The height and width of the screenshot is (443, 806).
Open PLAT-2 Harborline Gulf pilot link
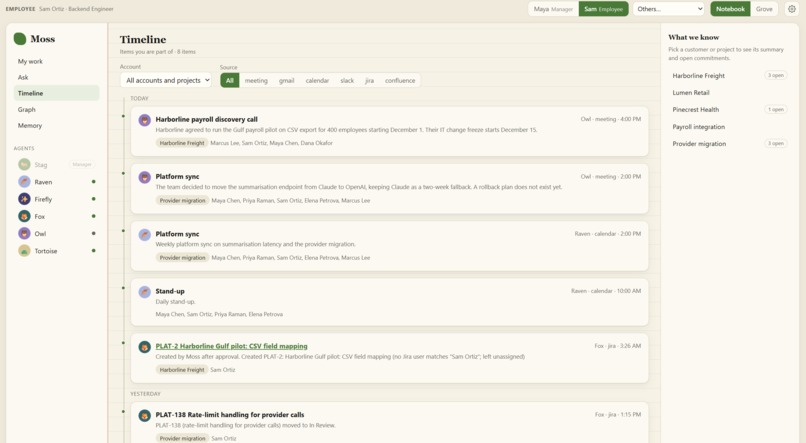click(231, 346)
